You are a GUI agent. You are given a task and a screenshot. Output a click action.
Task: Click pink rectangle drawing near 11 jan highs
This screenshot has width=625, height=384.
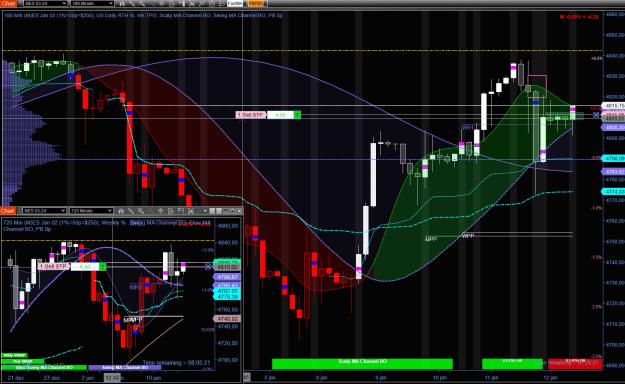pyautogui.click(x=537, y=86)
